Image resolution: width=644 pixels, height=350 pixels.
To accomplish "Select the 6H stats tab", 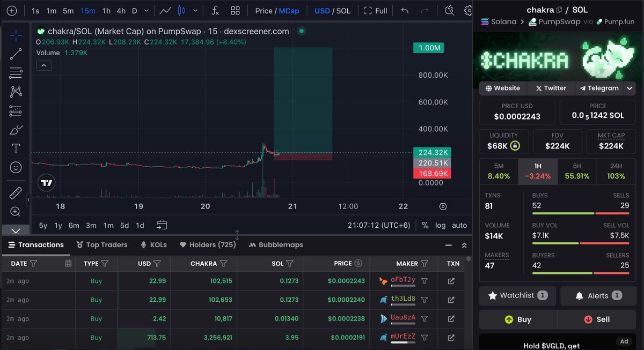I will (577, 172).
